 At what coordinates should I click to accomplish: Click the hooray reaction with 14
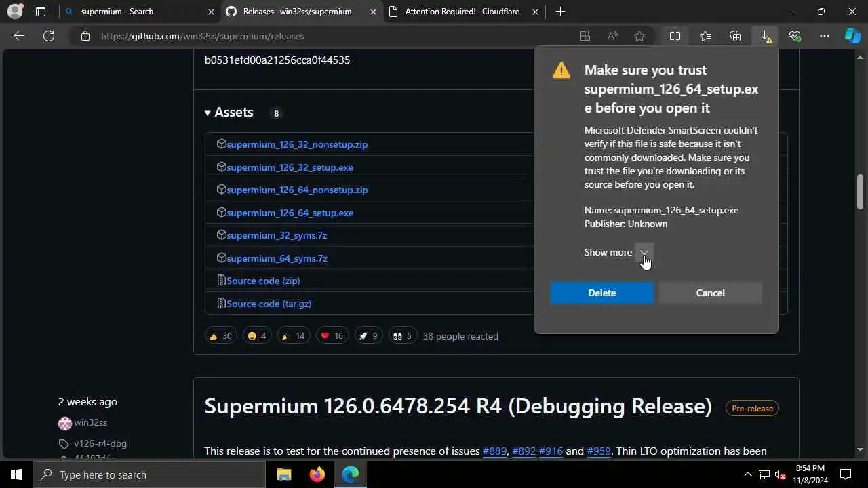click(x=294, y=336)
